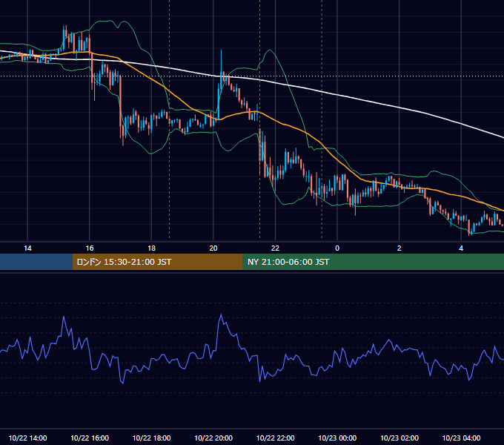Click the 10/22 16:00 time label
Image resolution: width=504 pixels, height=445 pixels.
click(x=90, y=438)
